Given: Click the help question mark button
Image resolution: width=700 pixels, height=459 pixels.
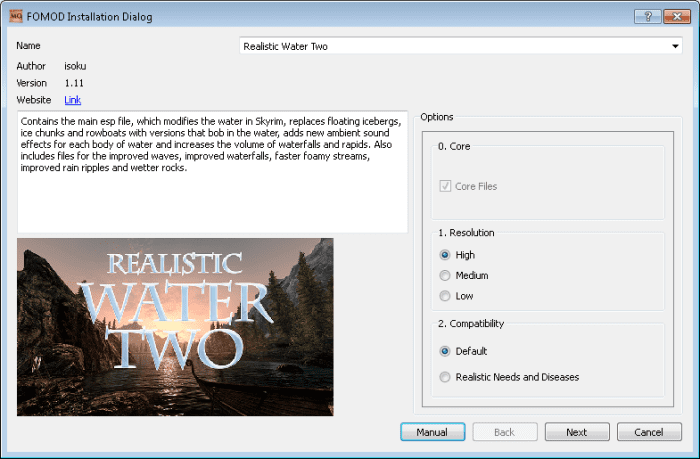Looking at the screenshot, I should tap(647, 17).
